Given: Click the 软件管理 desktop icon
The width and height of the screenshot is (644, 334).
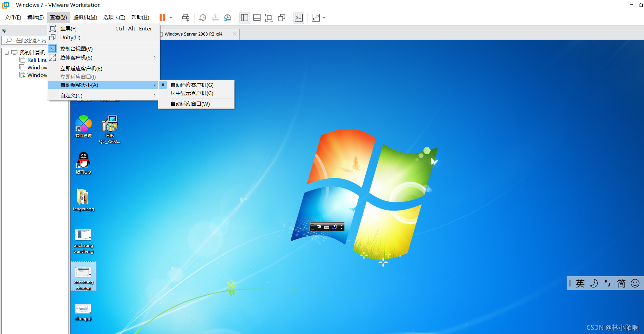Looking at the screenshot, I should pos(84,127).
